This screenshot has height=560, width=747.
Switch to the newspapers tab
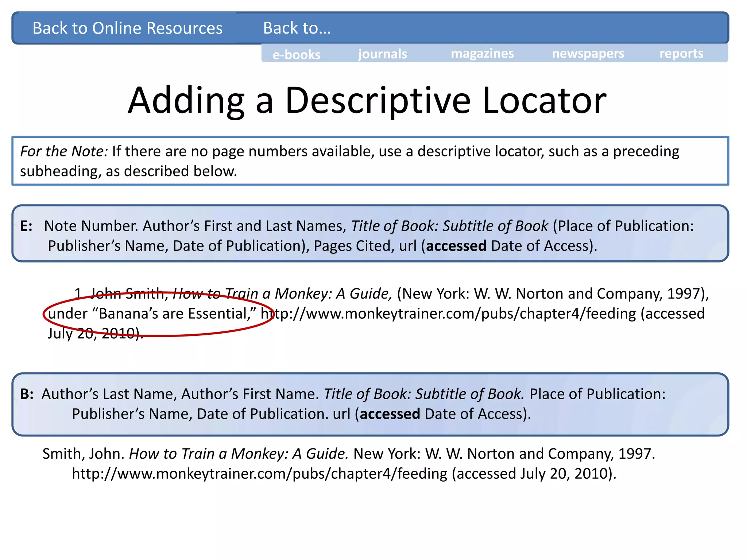pyautogui.click(x=588, y=53)
